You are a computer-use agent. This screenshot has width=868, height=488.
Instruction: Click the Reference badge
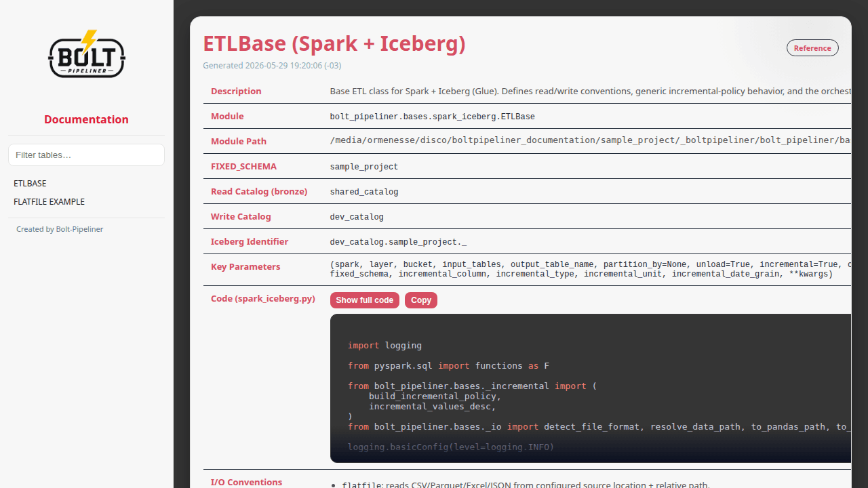[x=812, y=48]
